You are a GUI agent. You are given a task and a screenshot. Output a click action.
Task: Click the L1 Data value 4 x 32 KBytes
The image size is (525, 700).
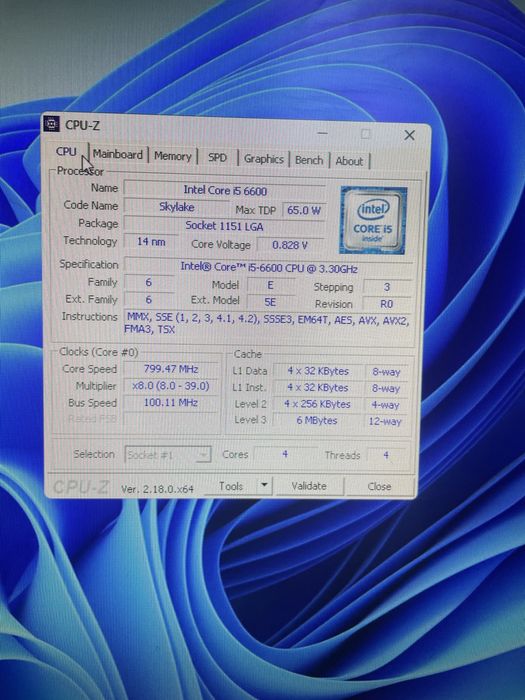pos(317,371)
